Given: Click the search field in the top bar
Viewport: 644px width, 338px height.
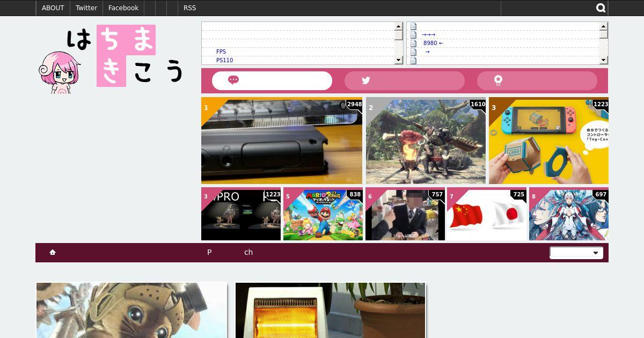Looking at the screenshot, I should 547,8.
